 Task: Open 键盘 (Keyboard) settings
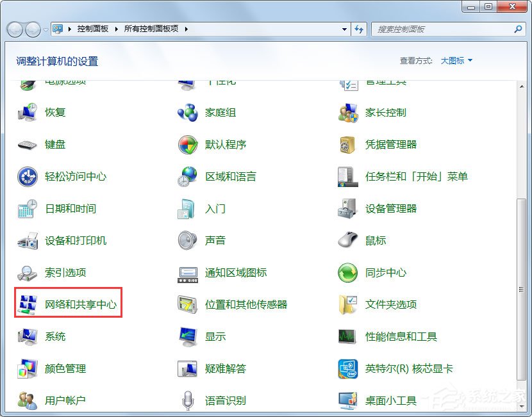point(55,145)
